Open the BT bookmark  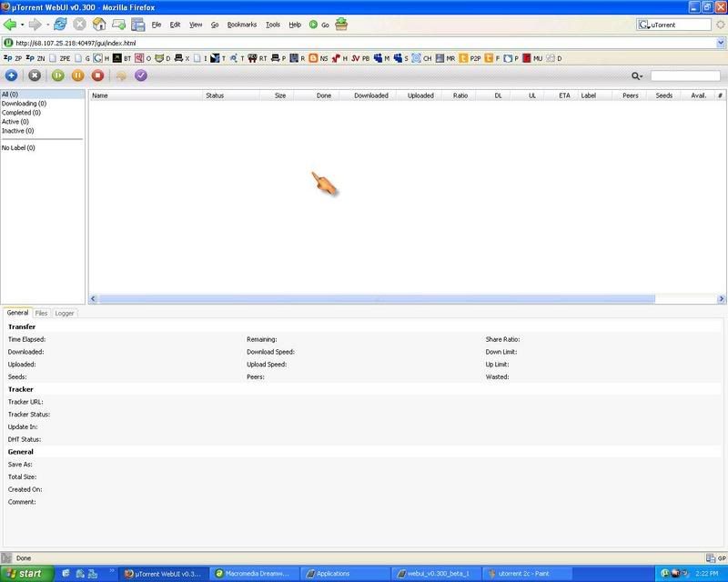(122, 58)
